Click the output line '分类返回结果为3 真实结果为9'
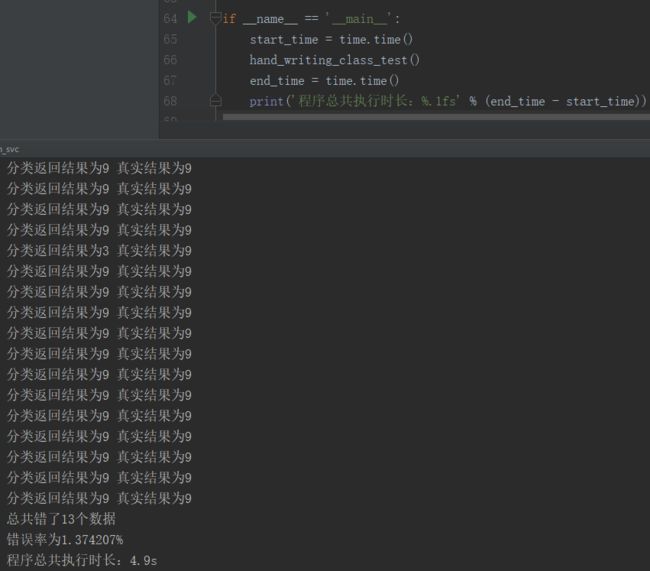Viewport: 650px width, 571px height. click(99, 250)
